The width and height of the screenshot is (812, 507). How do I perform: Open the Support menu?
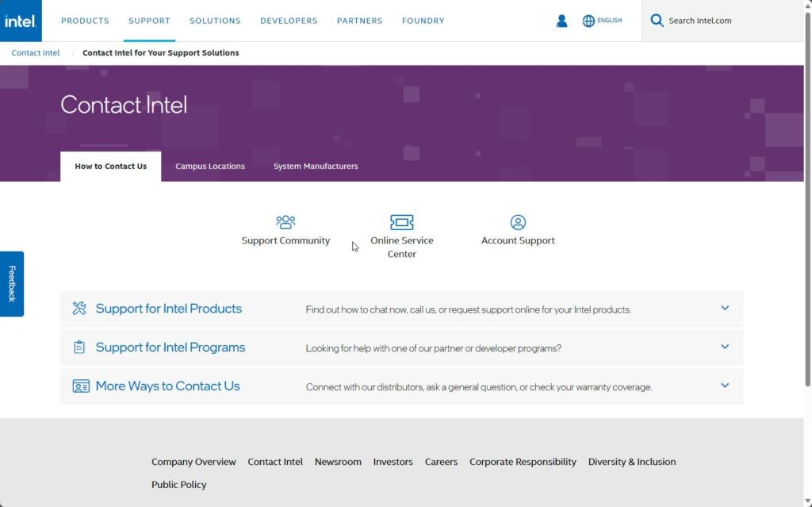149,21
